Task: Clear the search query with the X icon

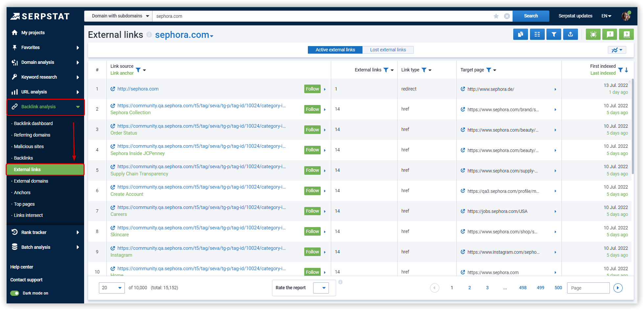Action: coord(507,16)
